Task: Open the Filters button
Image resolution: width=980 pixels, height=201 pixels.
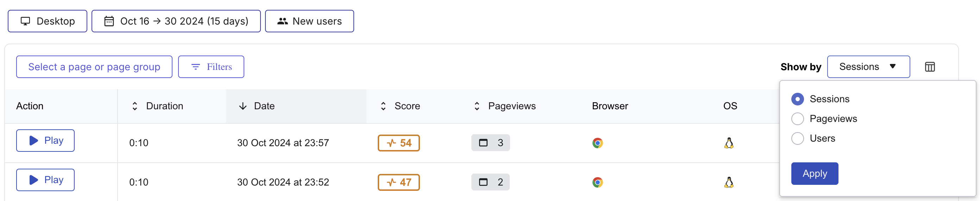Action: click(x=211, y=67)
